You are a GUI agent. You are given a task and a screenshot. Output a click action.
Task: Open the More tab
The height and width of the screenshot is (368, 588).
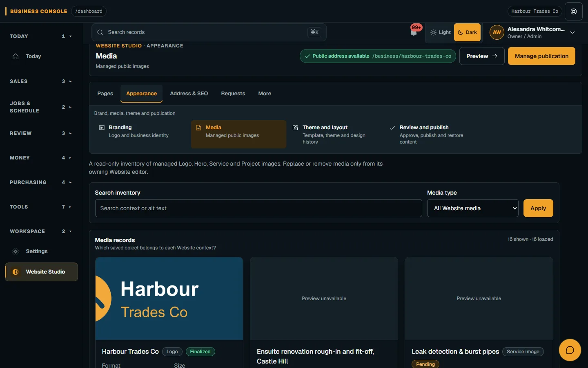pyautogui.click(x=265, y=94)
